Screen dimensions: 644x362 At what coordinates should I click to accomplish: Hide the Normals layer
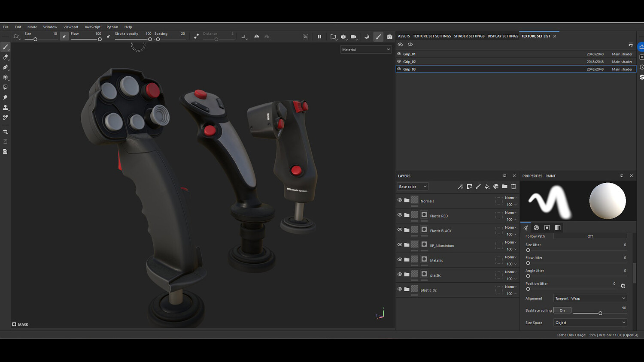click(x=400, y=200)
